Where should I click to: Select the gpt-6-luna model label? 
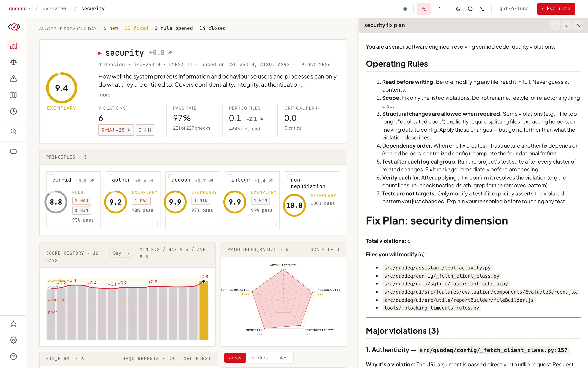tap(514, 9)
